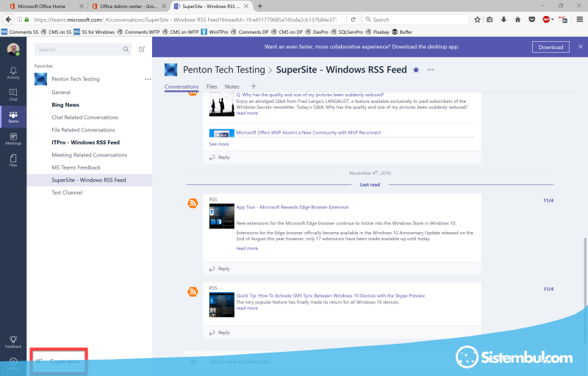Select the General channel
The image size is (588, 376).
coord(61,92)
